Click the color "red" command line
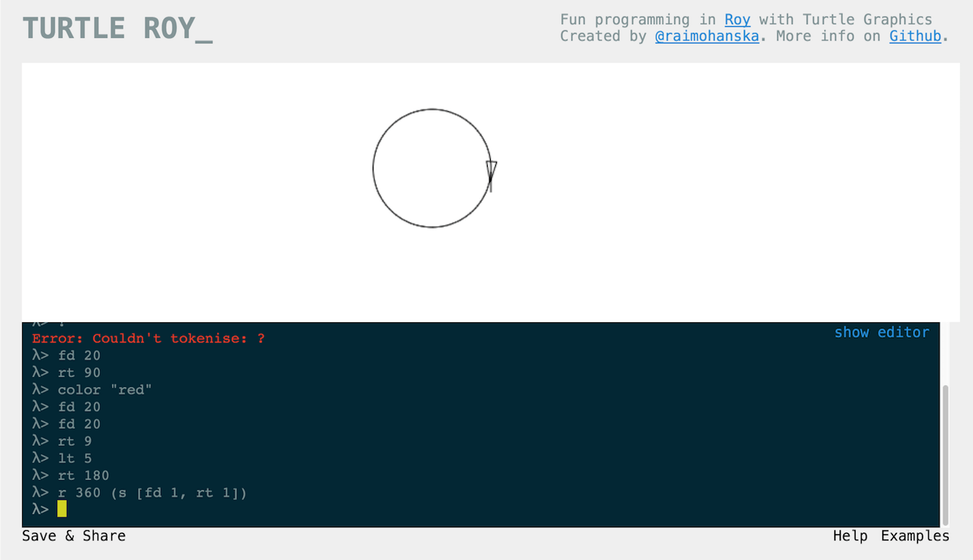The height and width of the screenshot is (560, 973). (104, 389)
